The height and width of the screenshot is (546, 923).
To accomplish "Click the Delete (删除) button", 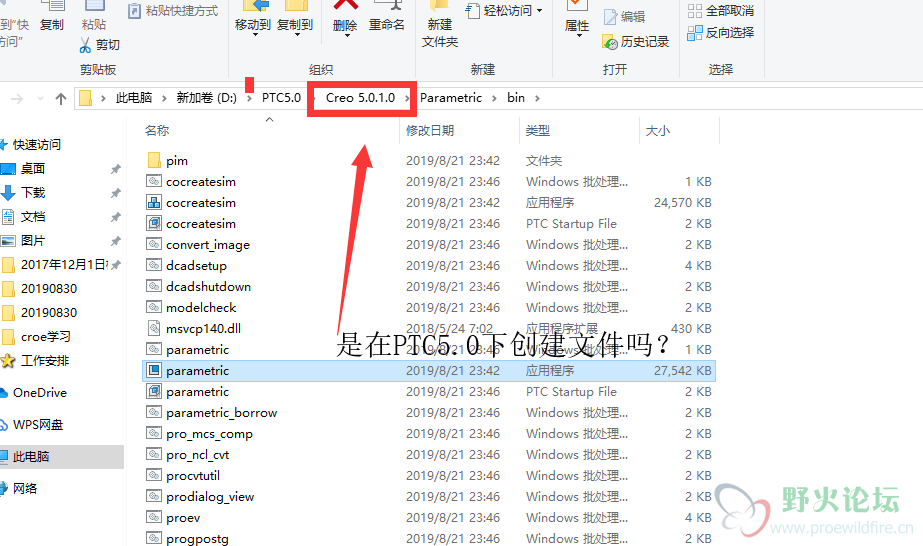I will coord(345,19).
